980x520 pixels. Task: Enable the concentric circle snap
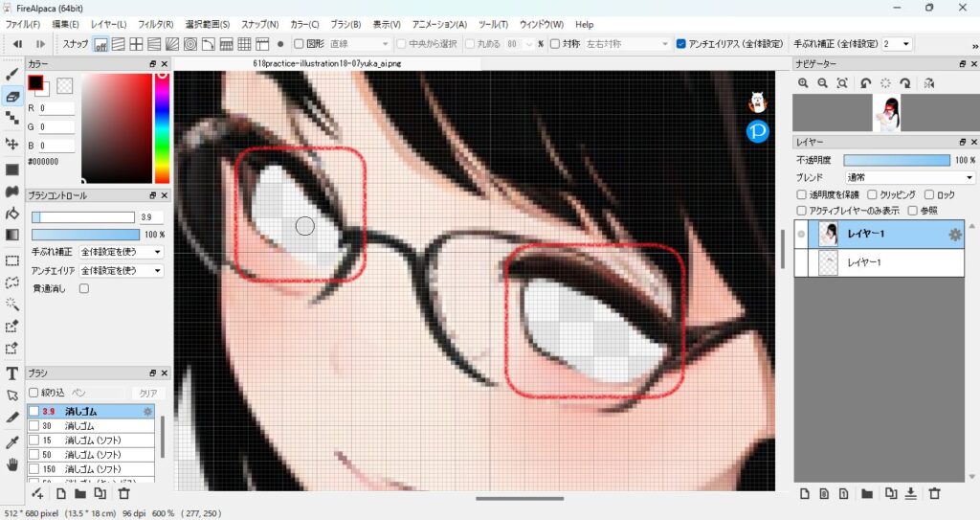tap(190, 44)
